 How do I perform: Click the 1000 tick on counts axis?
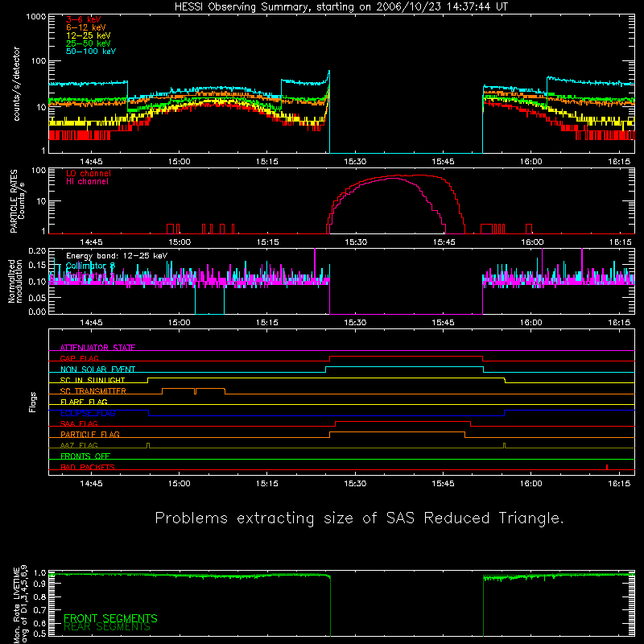tap(35, 17)
